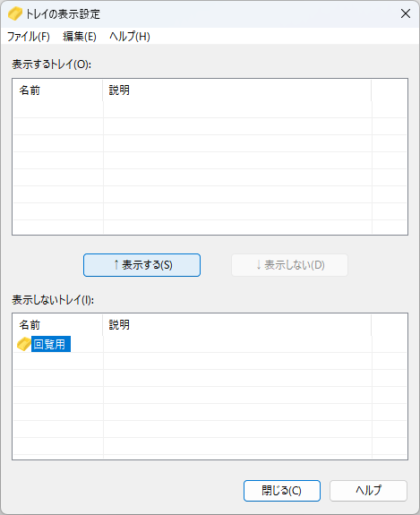Select the 回覧用 tray entry
Screen dimensions: 420x515
pos(49,344)
